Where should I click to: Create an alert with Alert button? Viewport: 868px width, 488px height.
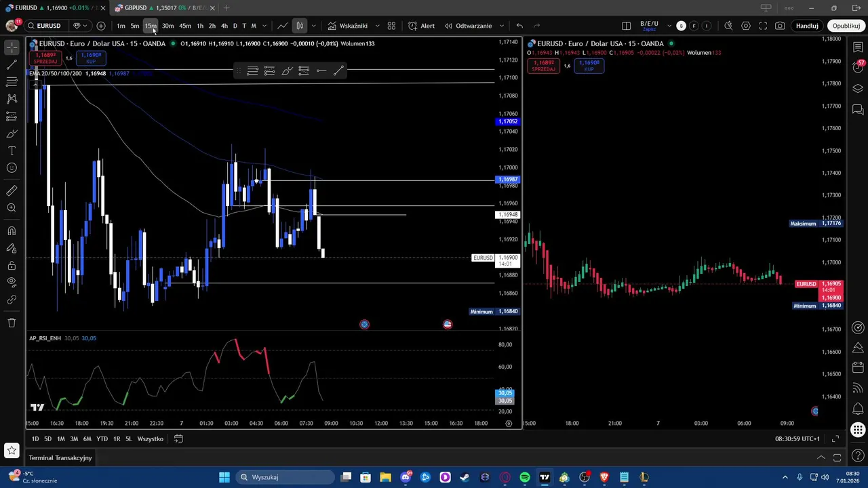pos(421,26)
